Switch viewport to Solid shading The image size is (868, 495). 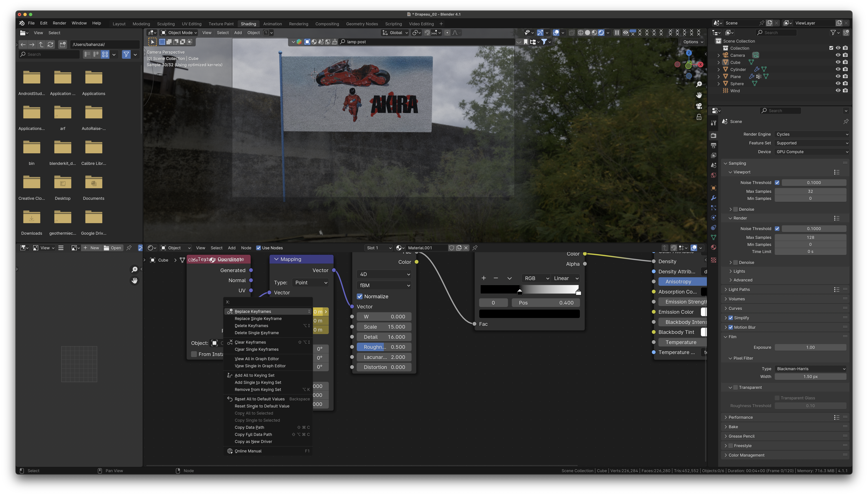click(587, 33)
